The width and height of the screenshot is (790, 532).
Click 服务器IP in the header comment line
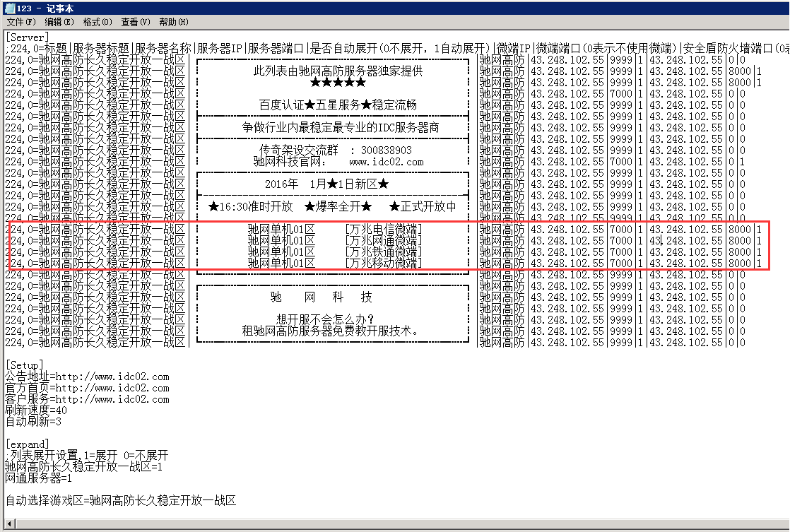[220, 48]
